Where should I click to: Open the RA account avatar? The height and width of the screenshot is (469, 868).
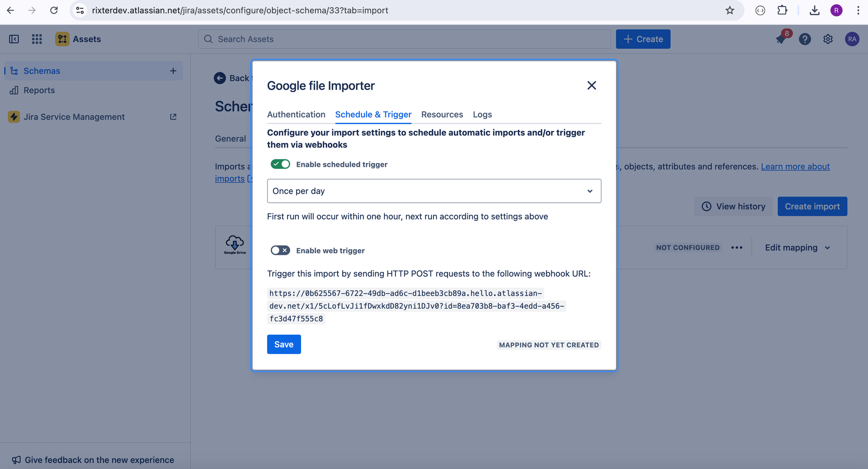[x=852, y=39]
